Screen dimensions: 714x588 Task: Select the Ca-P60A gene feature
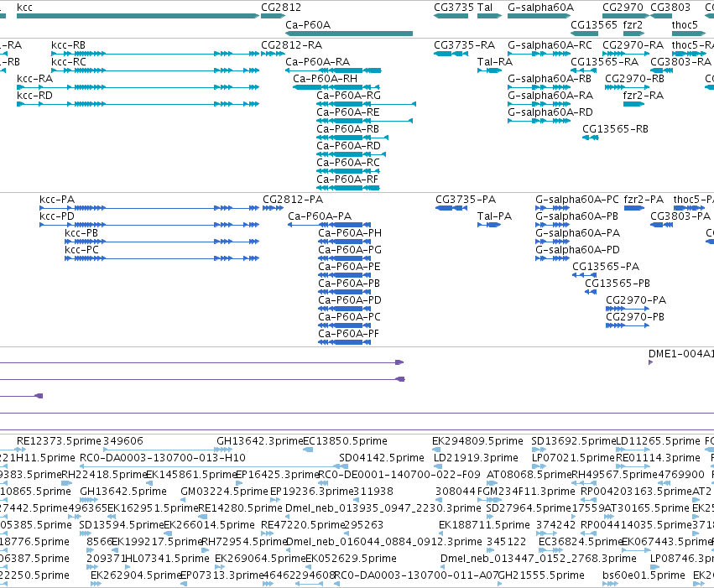[x=349, y=34]
